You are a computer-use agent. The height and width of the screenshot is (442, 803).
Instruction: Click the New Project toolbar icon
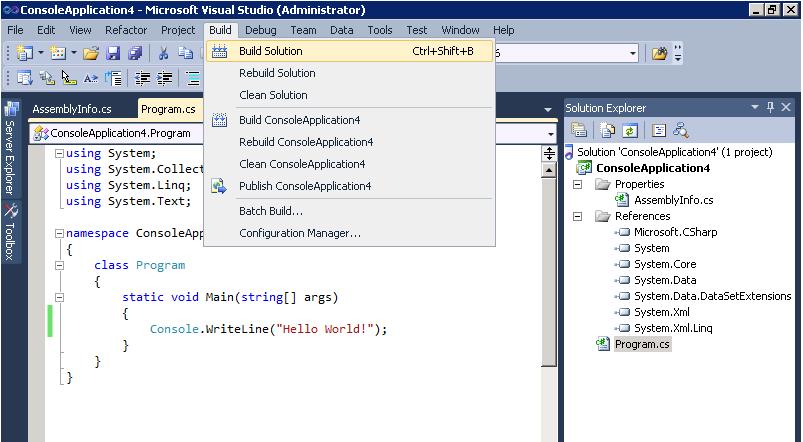(24, 53)
